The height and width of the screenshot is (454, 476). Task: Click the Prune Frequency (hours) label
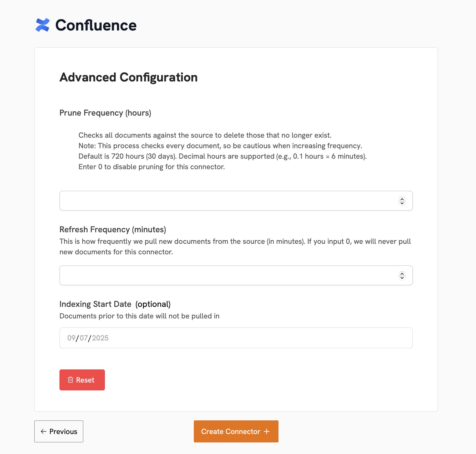(x=105, y=113)
